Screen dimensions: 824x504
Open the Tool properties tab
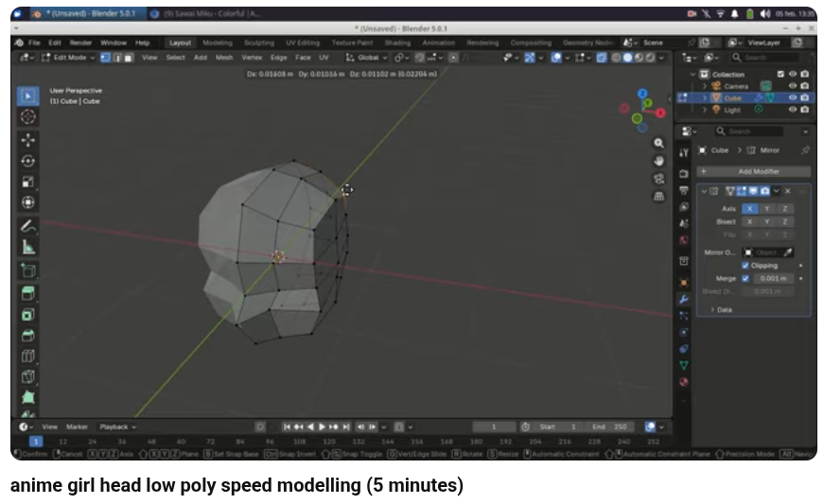[x=684, y=152]
